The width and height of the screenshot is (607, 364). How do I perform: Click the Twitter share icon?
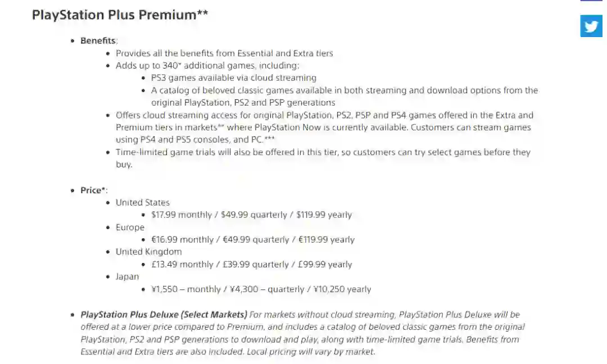click(591, 26)
